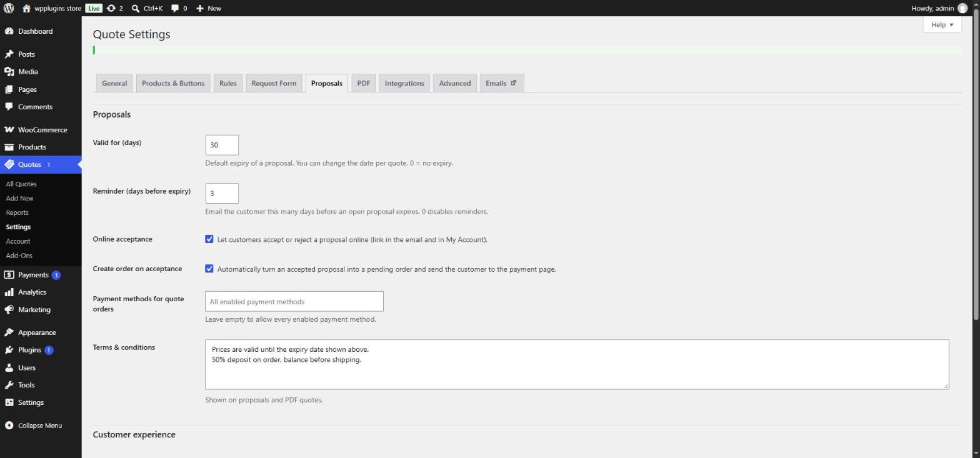Click the Products box icon
This screenshot has height=458, width=980.
pos(9,147)
